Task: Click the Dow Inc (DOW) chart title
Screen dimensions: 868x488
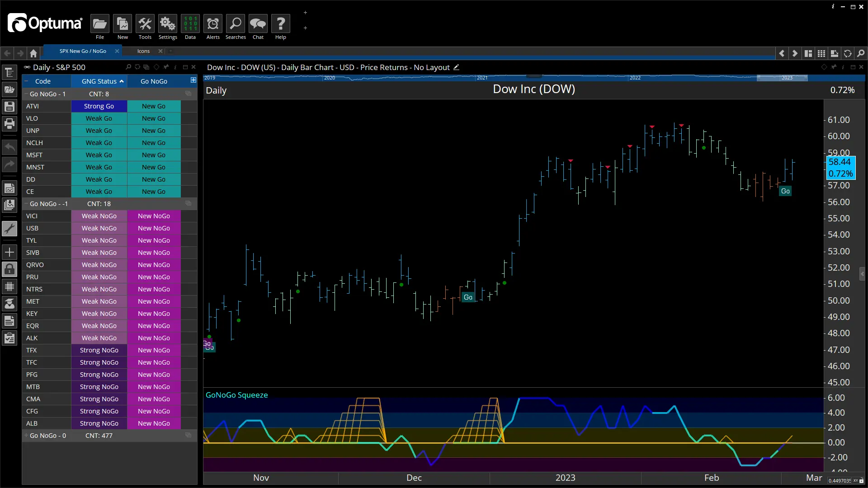Action: coord(534,89)
